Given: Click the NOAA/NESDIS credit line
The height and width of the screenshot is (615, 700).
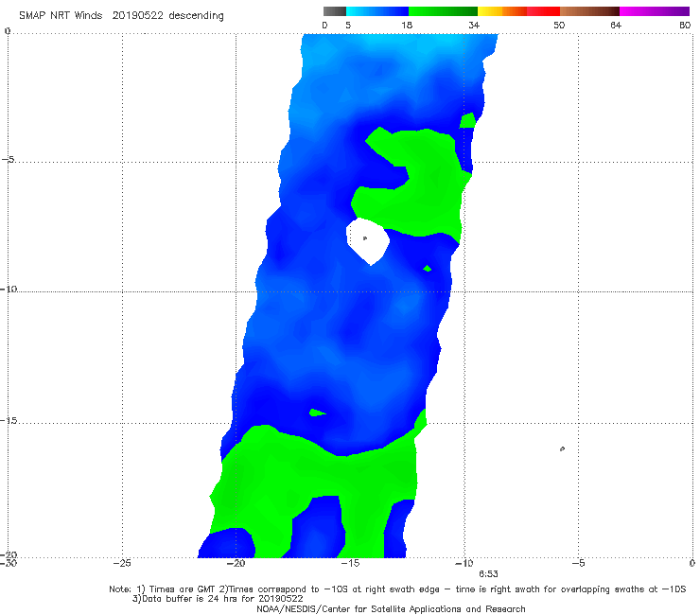Looking at the screenshot, I should pos(391,609).
